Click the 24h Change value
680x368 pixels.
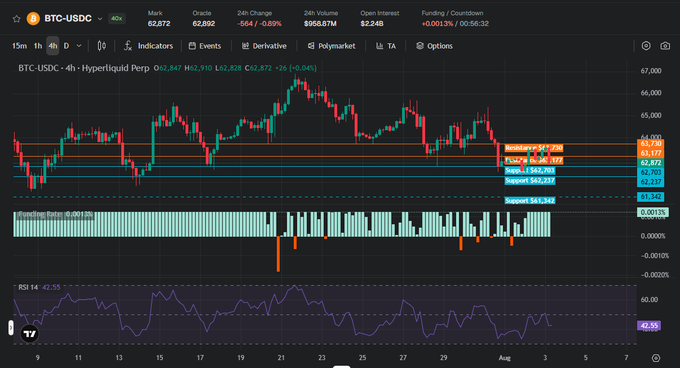(x=259, y=23)
